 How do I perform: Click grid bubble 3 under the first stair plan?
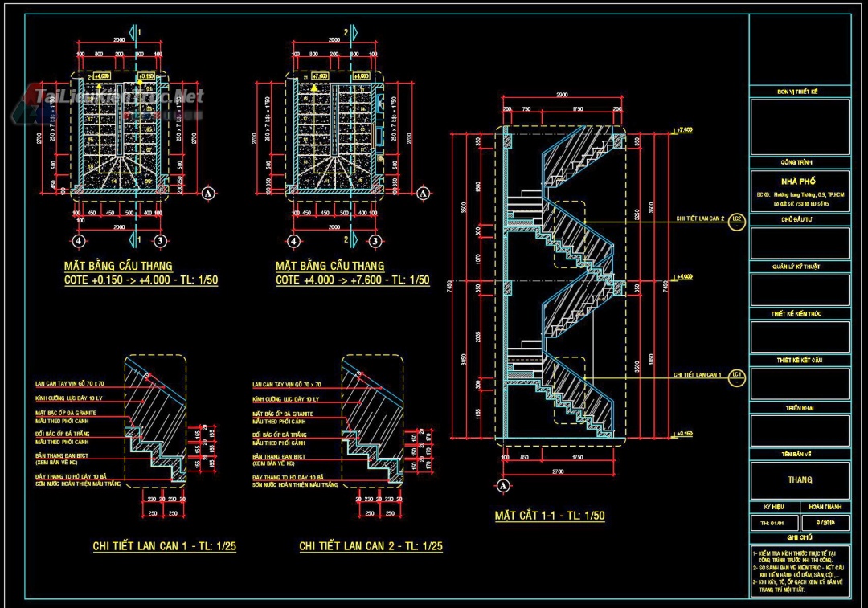161,241
